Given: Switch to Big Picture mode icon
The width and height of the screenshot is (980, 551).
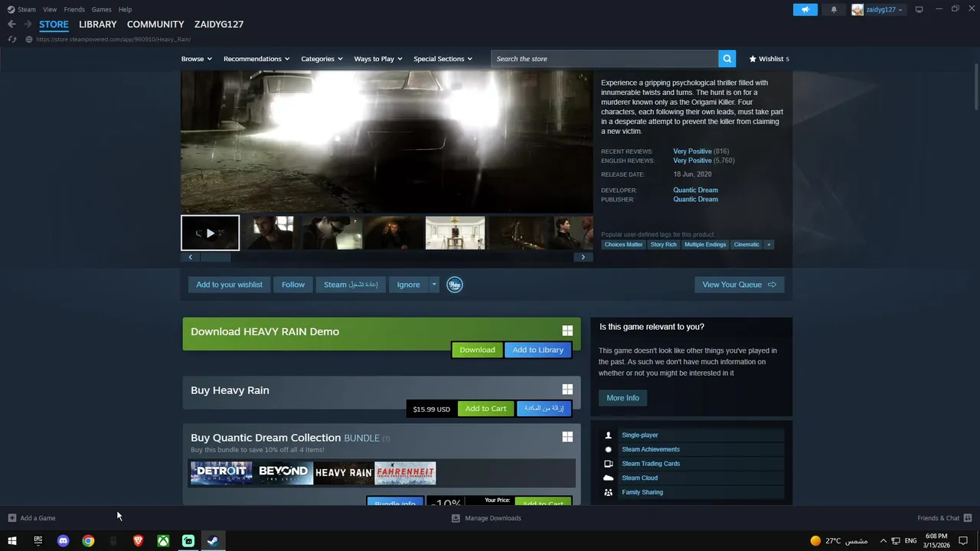Looking at the screenshot, I should (919, 9).
